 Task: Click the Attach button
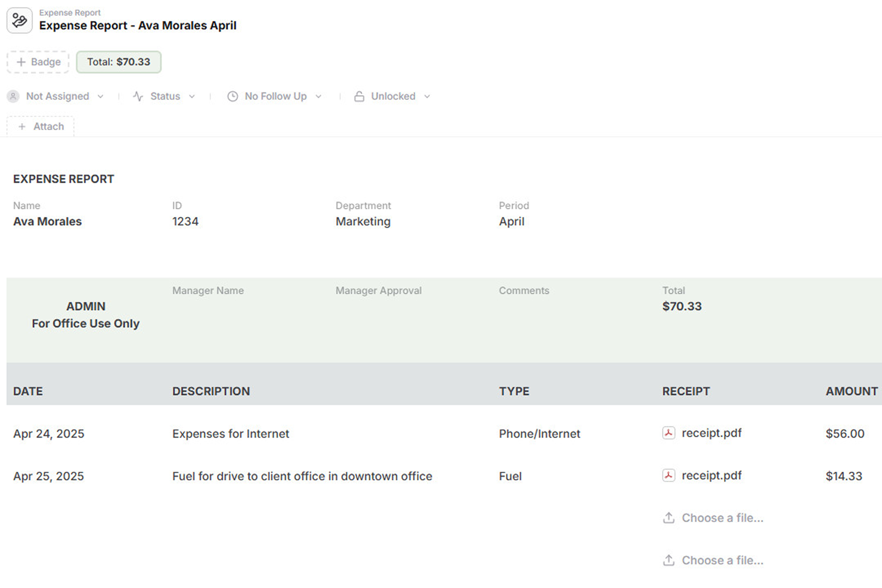[x=40, y=127]
